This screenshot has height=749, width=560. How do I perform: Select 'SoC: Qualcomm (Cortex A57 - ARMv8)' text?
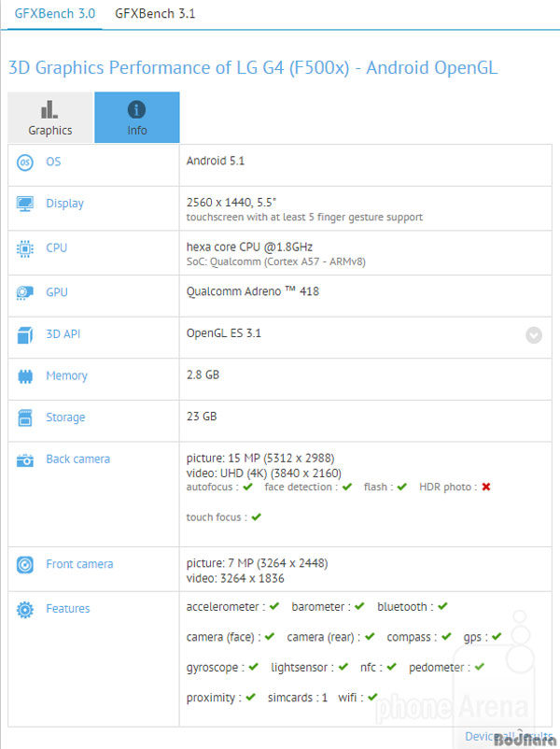point(276,261)
